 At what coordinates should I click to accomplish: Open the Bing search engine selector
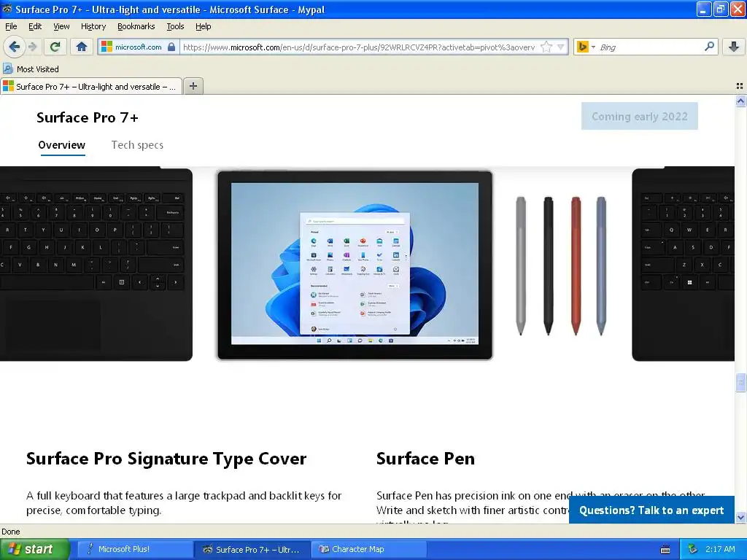click(586, 47)
